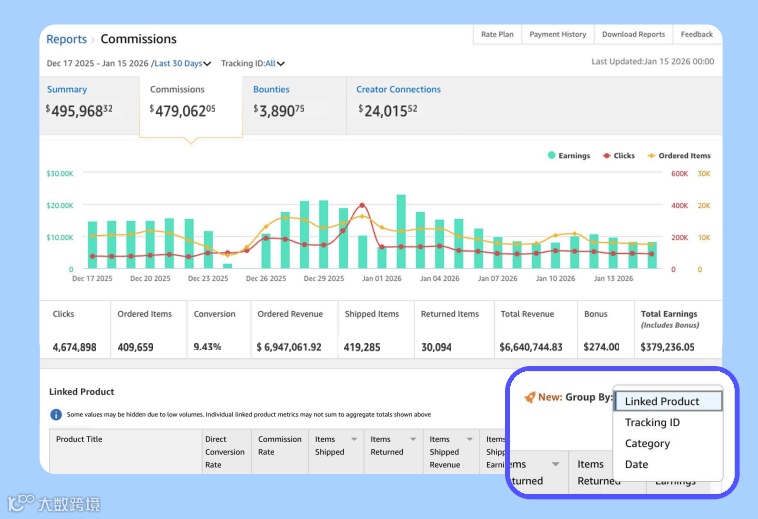Click the Items Returned column sort arrow
The image size is (758, 519).
(x=413, y=439)
